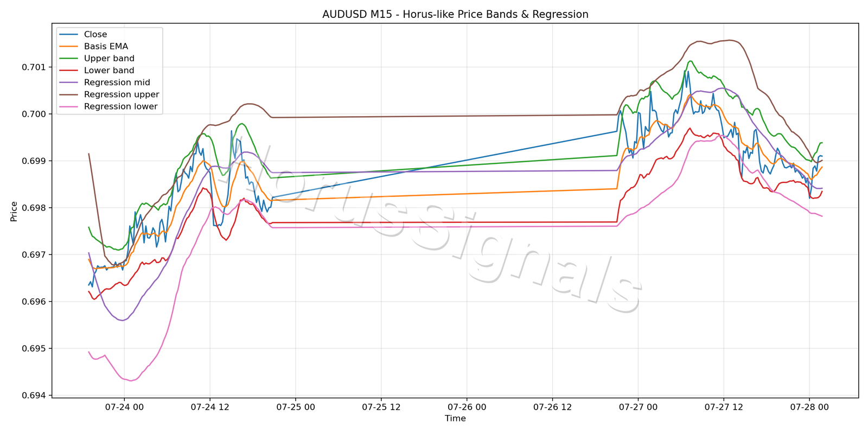Click the green line swatch next to Upper band
868x434 pixels.
(69, 58)
